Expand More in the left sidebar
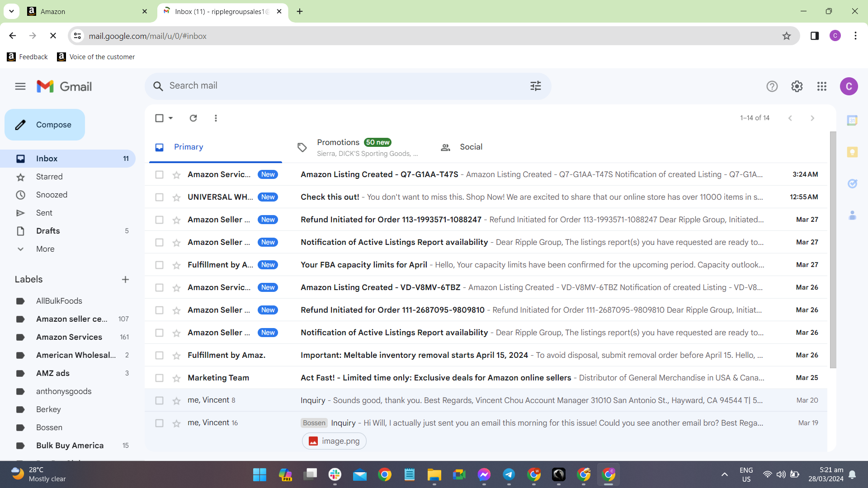This screenshot has width=868, height=488. [x=45, y=249]
